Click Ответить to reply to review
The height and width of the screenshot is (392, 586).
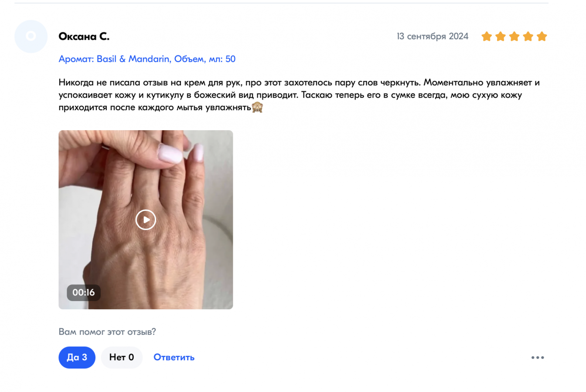point(174,358)
